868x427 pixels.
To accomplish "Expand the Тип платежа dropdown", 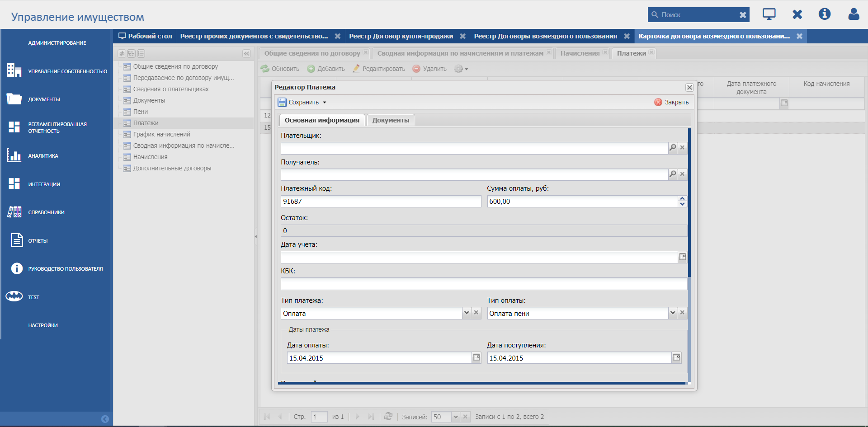I will (467, 313).
